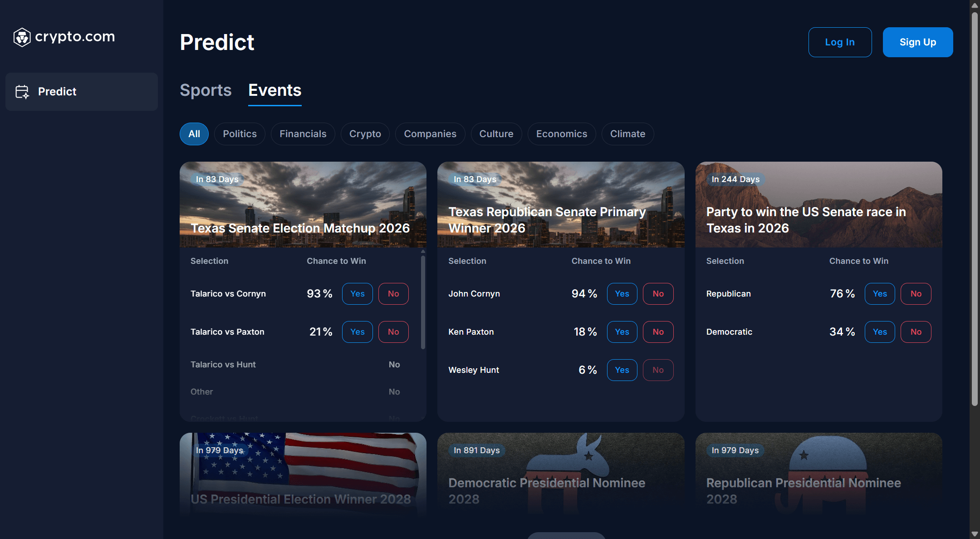This screenshot has height=539, width=980.
Task: Click the Log In button
Action: pyautogui.click(x=840, y=42)
